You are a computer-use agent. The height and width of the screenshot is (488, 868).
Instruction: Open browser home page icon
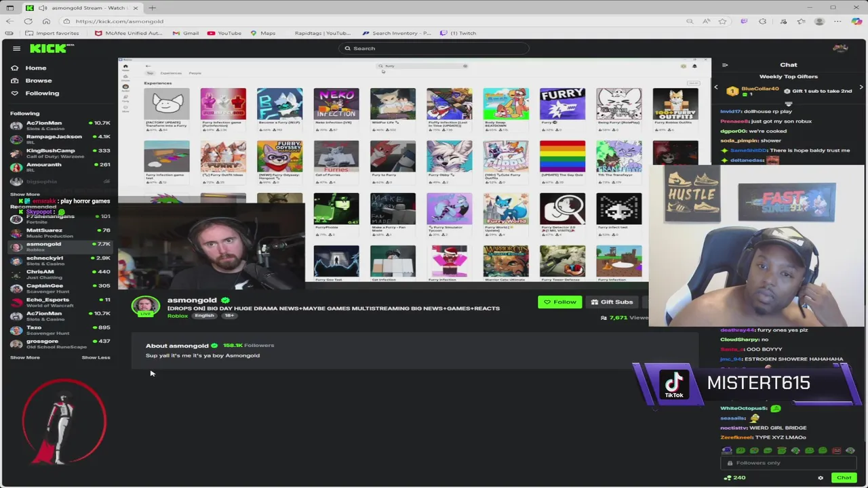[x=46, y=21]
